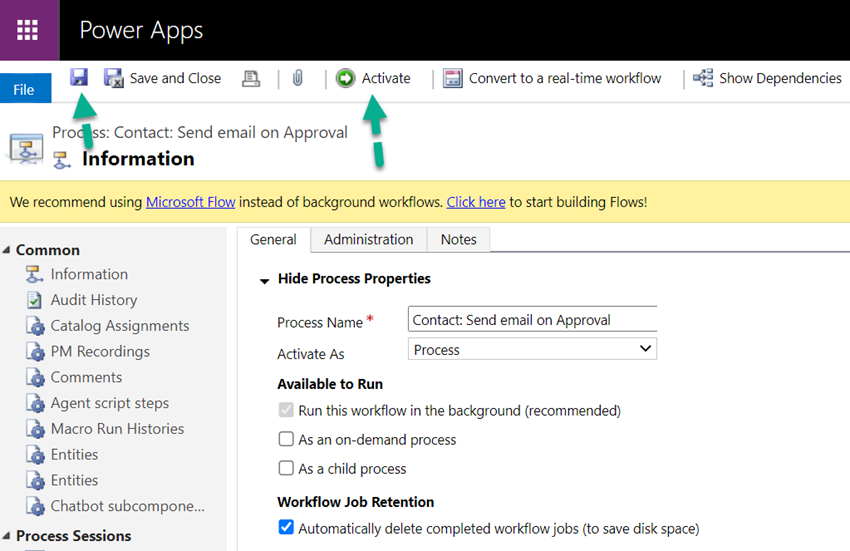The image size is (850, 551).
Task: Switch to the Administration tab
Action: tap(369, 239)
